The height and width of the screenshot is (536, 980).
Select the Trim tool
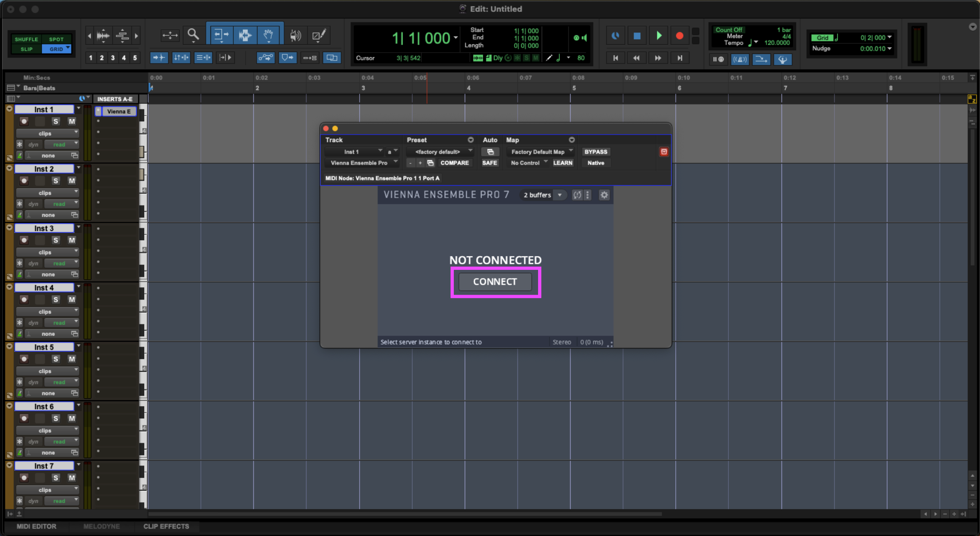(221, 35)
